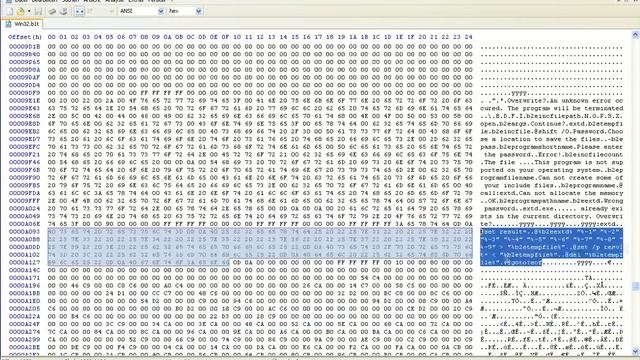
Task: Click the vertical scrollbar thumb
Action: (x=635, y=286)
